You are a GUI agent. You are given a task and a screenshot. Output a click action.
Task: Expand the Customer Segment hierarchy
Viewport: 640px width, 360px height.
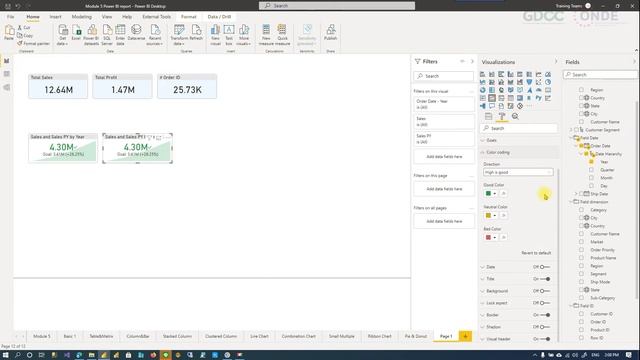tap(571, 130)
